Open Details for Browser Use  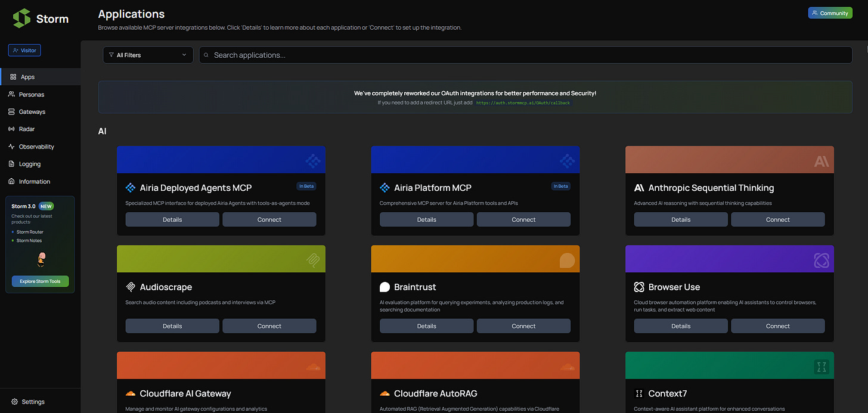[x=681, y=326]
